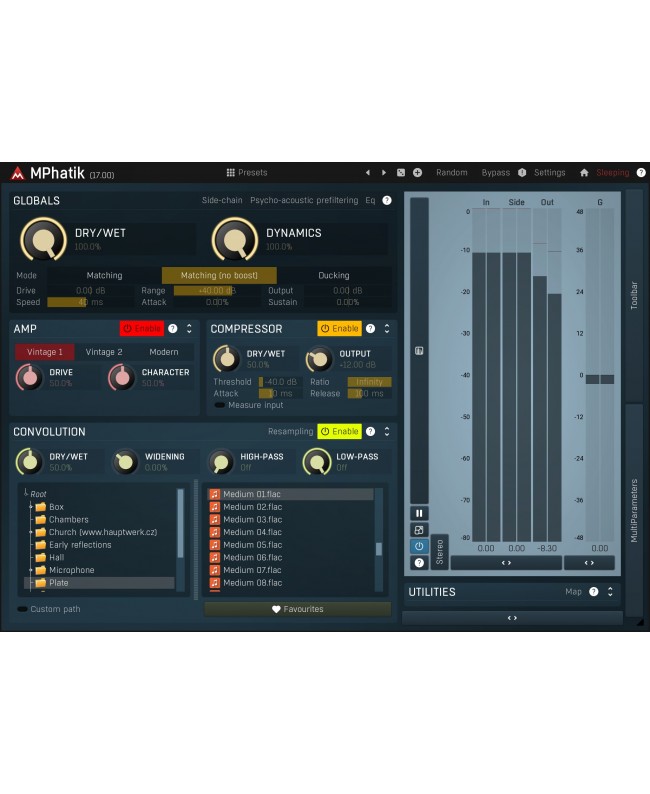
Task: Expand the Chambers tree node
Action: click(x=30, y=520)
